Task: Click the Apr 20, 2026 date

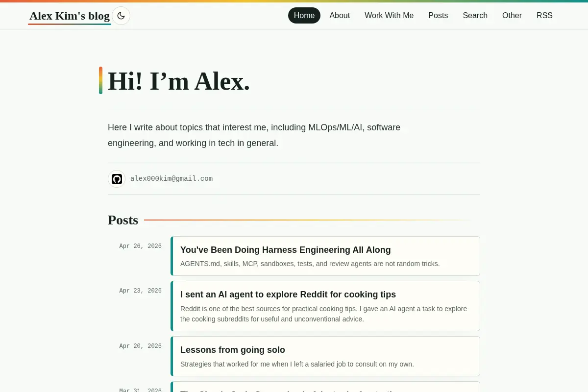Action: [140, 346]
